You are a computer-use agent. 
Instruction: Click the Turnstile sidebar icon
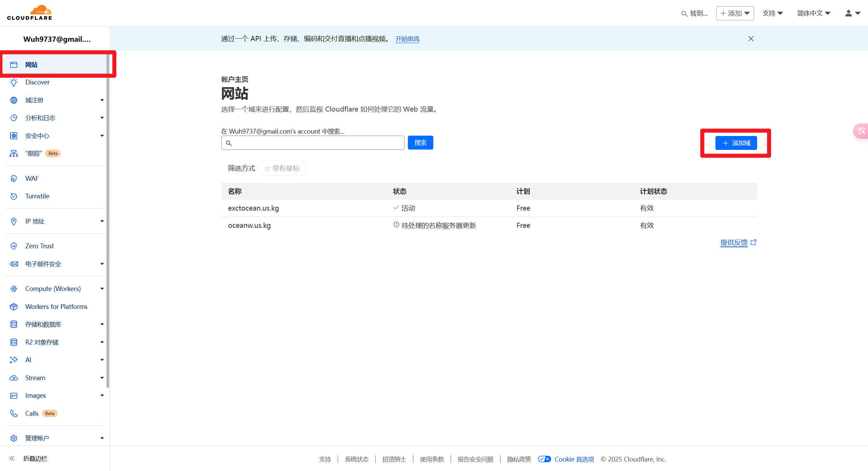(14, 196)
